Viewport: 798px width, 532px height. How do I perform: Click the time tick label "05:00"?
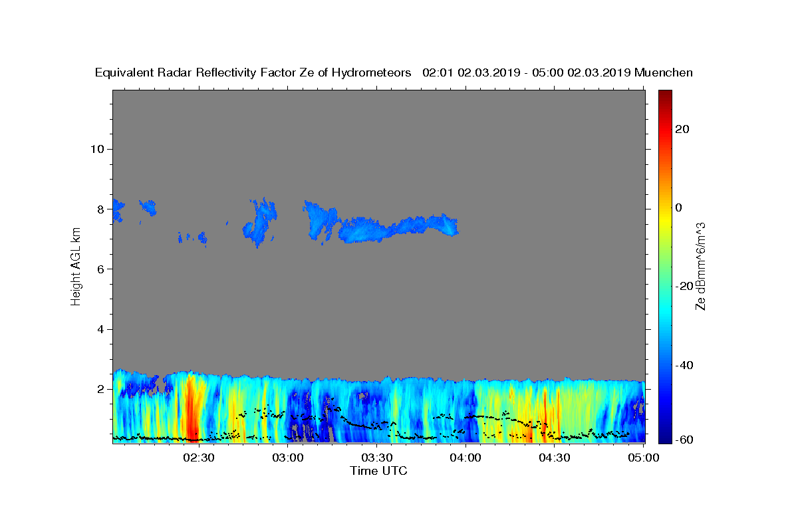tap(644, 458)
